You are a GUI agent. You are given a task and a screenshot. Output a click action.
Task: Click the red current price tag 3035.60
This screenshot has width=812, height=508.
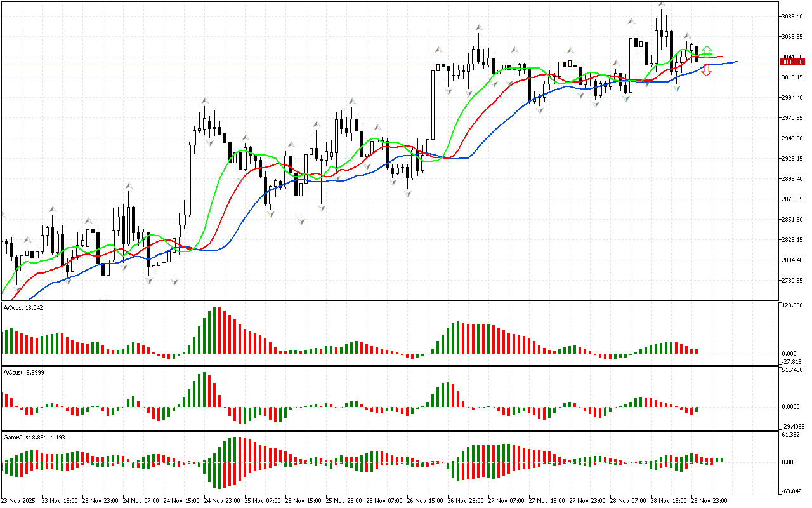(x=792, y=62)
